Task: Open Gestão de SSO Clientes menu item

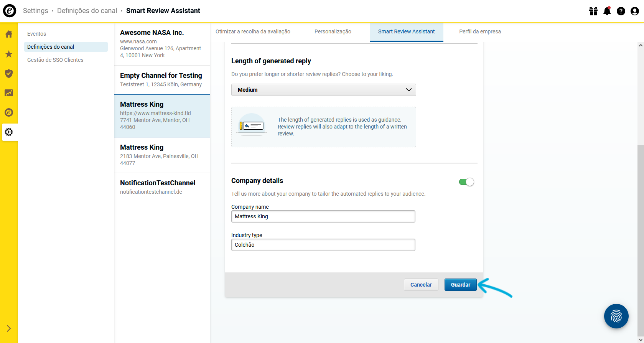Action: click(x=55, y=60)
